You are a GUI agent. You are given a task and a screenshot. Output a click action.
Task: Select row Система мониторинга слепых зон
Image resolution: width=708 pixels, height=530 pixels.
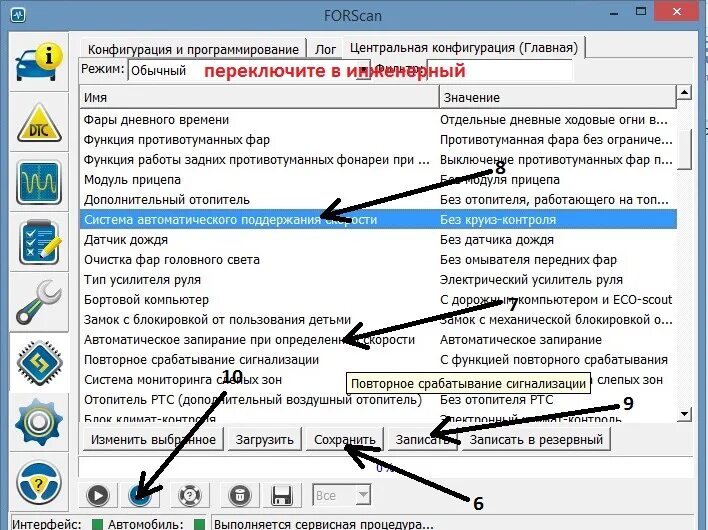[378, 380]
